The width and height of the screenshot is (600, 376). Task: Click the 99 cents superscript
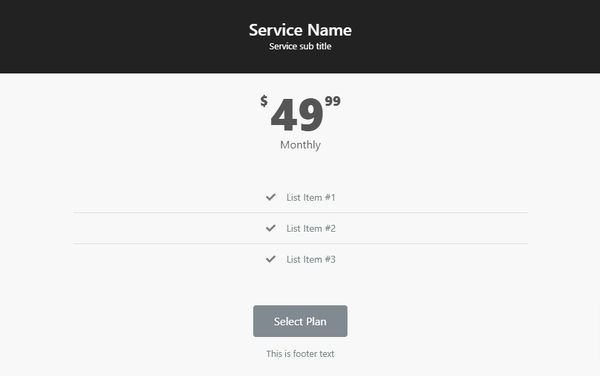[333, 101]
